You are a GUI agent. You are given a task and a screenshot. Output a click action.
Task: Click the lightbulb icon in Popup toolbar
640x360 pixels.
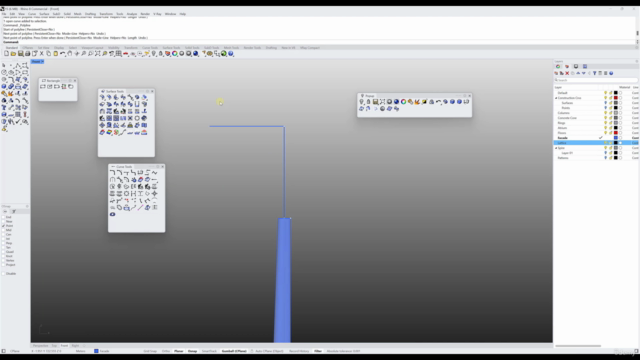click(x=361, y=102)
